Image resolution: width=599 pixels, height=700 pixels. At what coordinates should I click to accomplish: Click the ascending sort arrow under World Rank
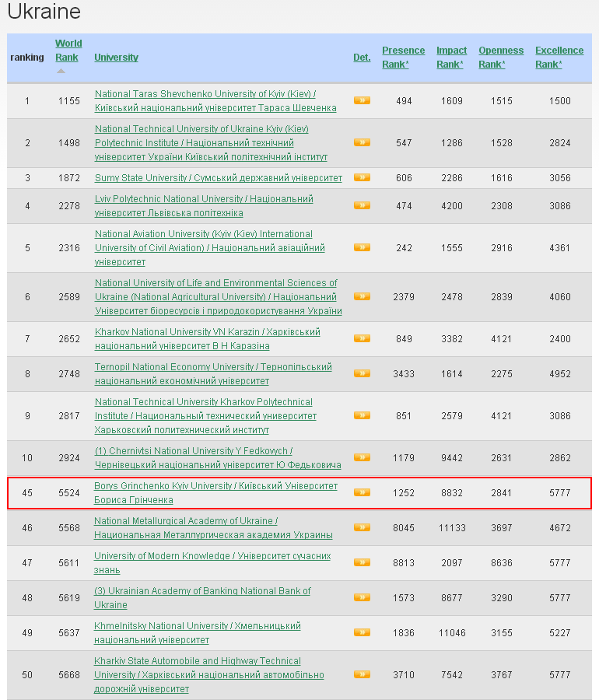pyautogui.click(x=61, y=71)
